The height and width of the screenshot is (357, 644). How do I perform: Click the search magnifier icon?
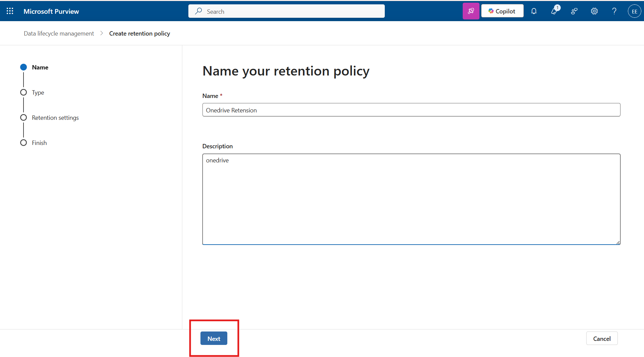pyautogui.click(x=199, y=11)
